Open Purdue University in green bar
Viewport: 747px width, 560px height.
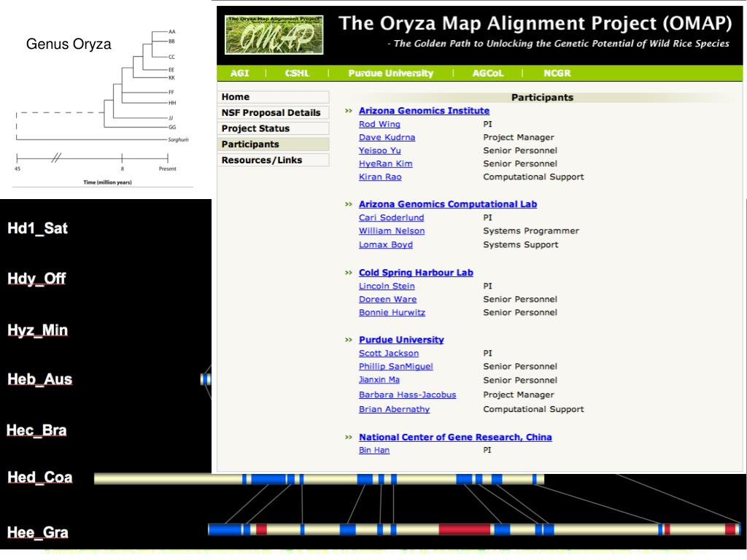391,74
